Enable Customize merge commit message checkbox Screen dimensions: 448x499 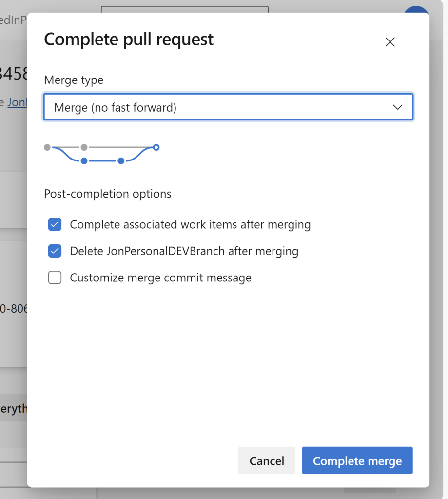(55, 278)
